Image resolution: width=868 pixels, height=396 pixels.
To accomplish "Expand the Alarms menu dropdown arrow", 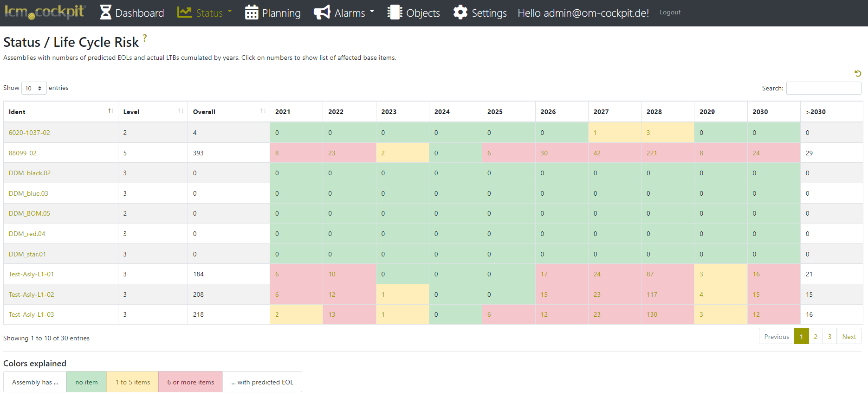I will tap(372, 12).
